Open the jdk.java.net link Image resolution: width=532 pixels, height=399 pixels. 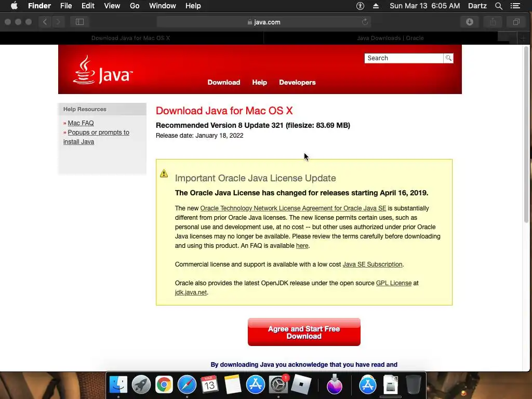[191, 292]
